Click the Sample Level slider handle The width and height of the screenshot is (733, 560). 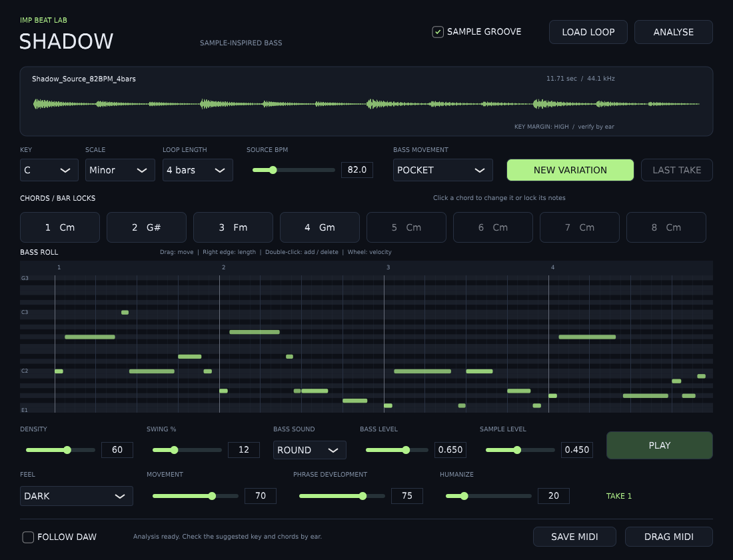coord(517,450)
